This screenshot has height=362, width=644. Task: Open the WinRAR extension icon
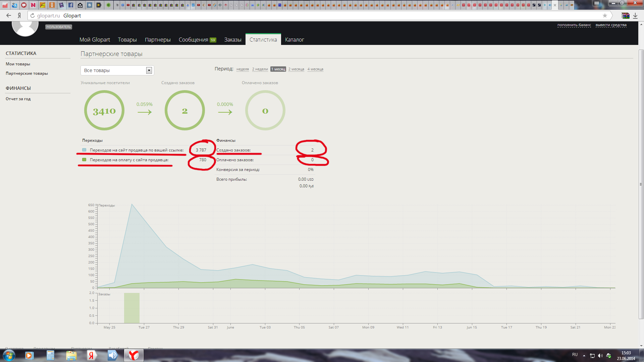coord(625,15)
